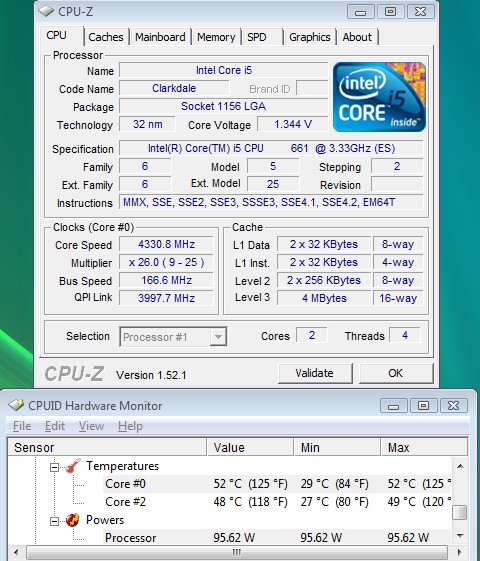
Task: Click the CPU-Z title bar app icon
Action: (46, 11)
